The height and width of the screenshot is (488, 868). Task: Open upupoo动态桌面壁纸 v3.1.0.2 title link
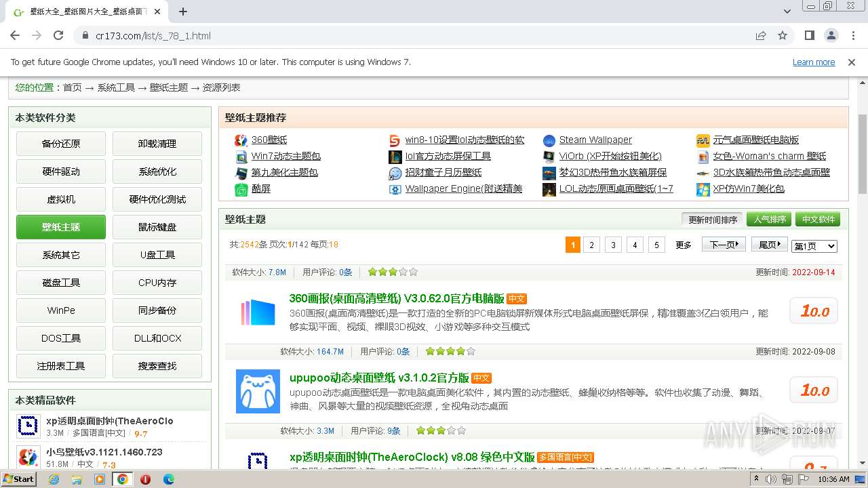(x=379, y=378)
